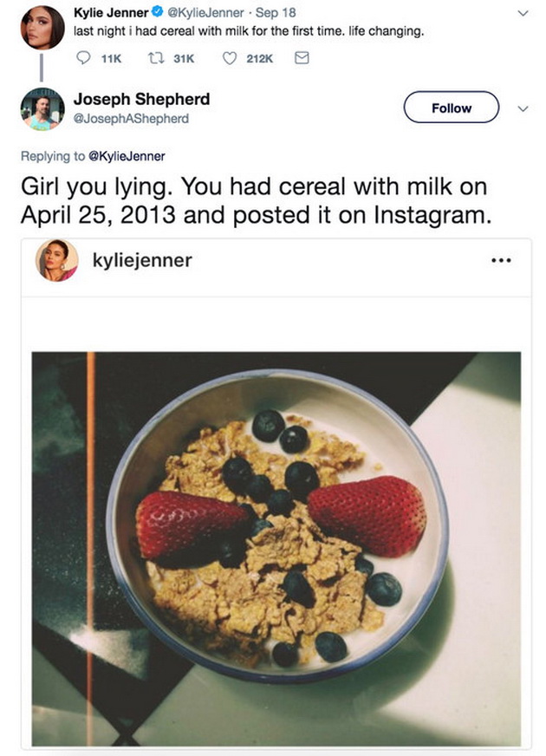Open the cereal bowl photo
Image resolution: width=546 pixels, height=756 pixels.
point(276,549)
